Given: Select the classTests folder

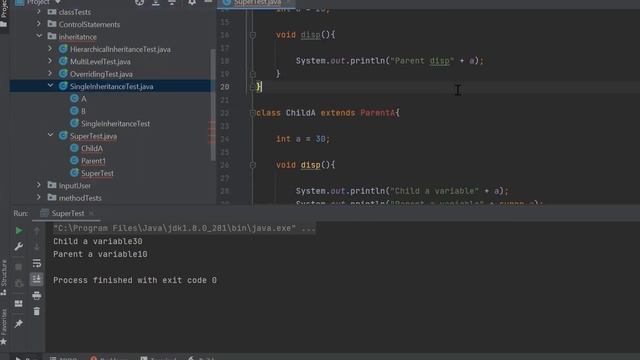Looking at the screenshot, I should [x=75, y=12].
